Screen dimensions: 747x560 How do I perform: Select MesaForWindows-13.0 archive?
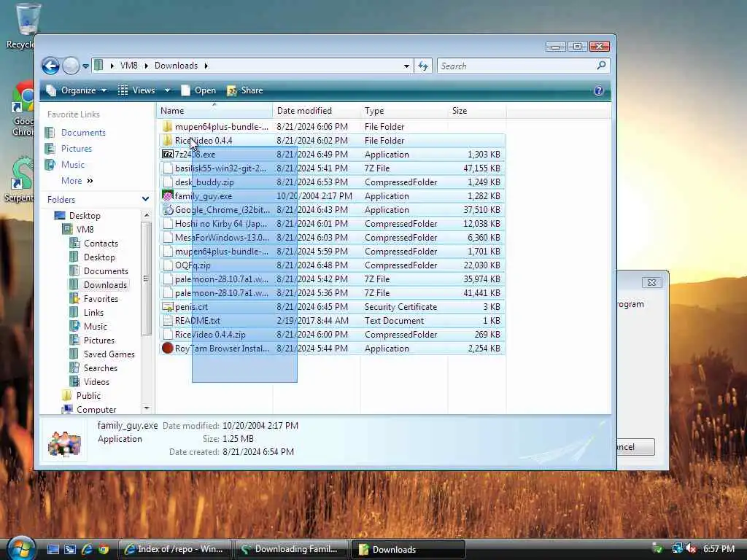333,237
